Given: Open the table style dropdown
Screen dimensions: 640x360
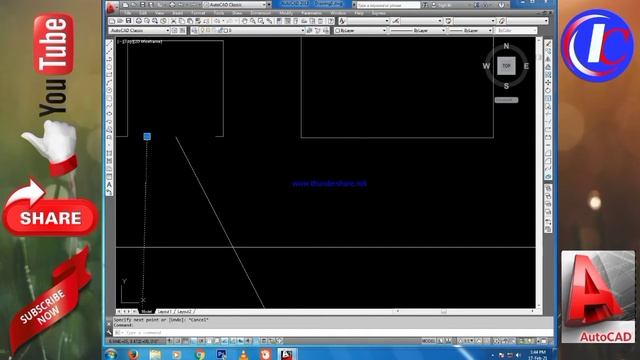Looking at the screenshot, I should (x=493, y=21).
